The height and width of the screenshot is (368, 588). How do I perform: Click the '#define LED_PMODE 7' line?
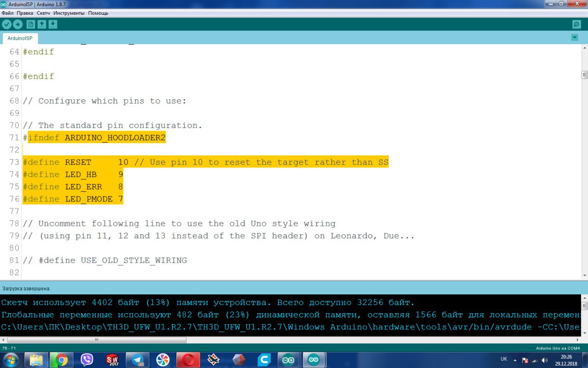[x=73, y=199]
